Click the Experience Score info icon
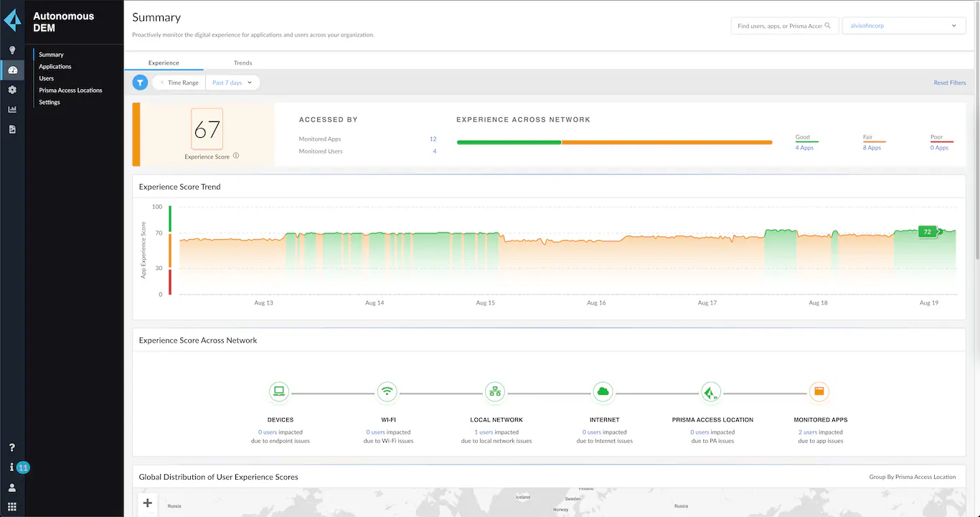Screen dimensions: 980x517 pyautogui.click(x=236, y=156)
